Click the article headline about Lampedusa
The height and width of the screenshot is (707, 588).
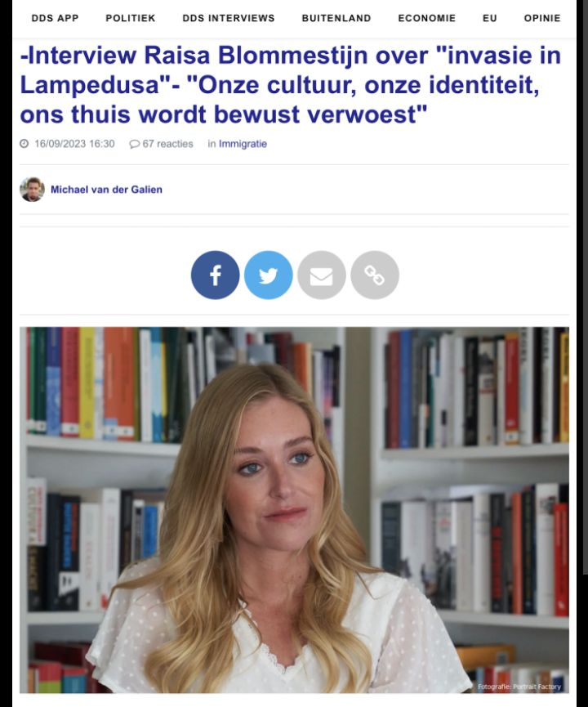point(290,85)
